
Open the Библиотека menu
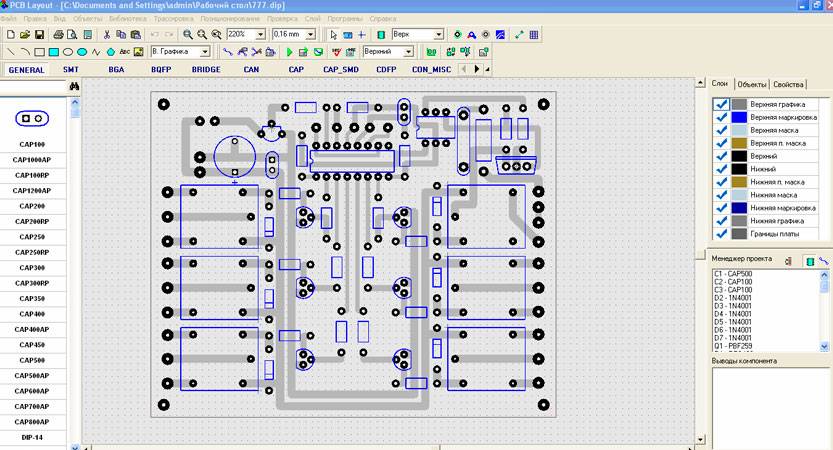click(128, 19)
